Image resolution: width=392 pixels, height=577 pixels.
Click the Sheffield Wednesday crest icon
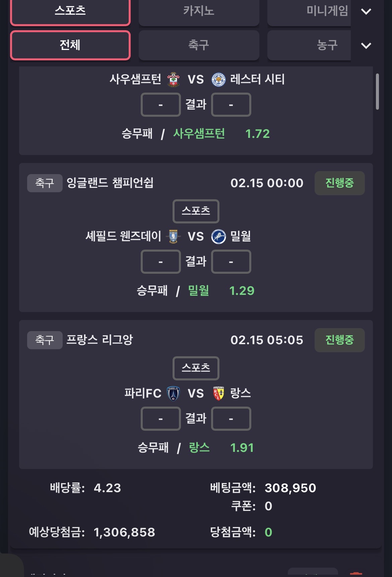(x=173, y=237)
